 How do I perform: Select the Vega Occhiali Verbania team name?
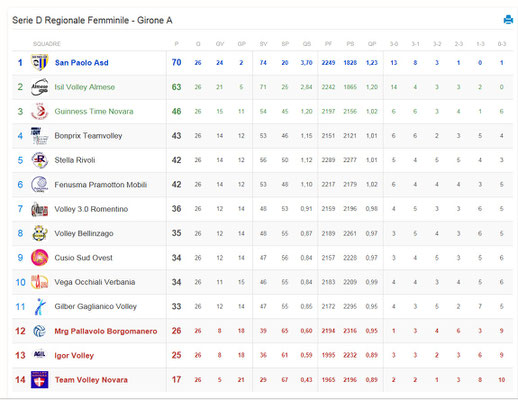[95, 282]
